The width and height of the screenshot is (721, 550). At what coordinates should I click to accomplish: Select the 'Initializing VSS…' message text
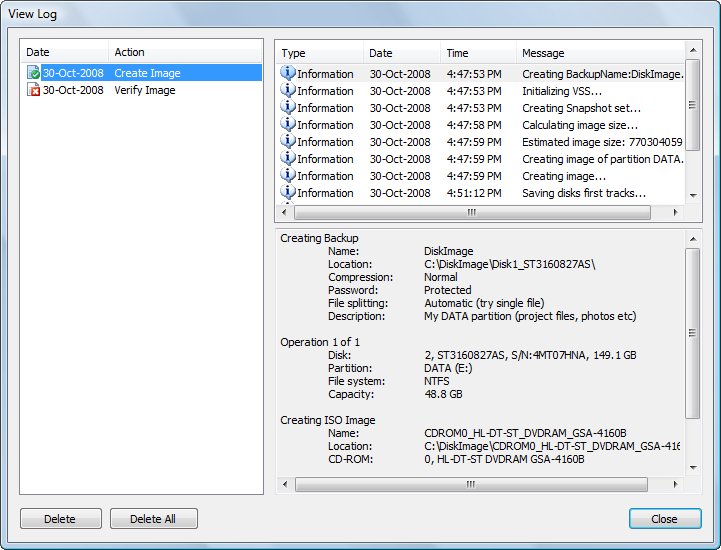point(562,91)
